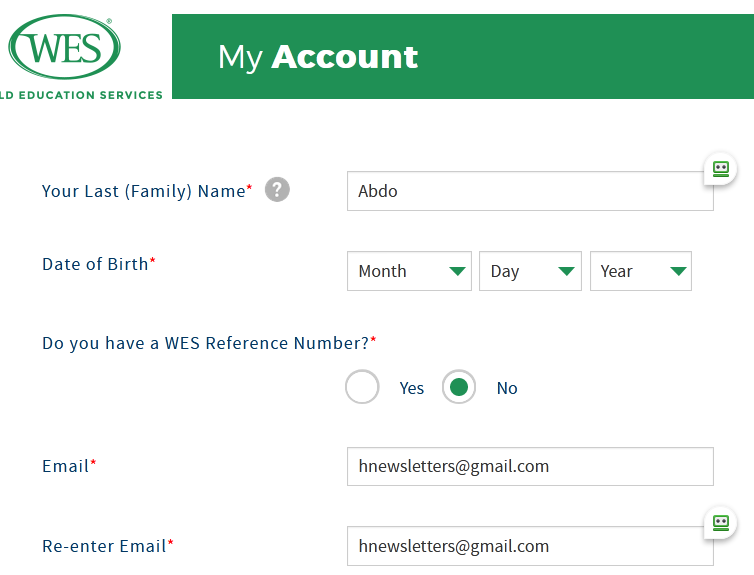Click into the Email input field
The image size is (754, 575).
[x=530, y=466]
